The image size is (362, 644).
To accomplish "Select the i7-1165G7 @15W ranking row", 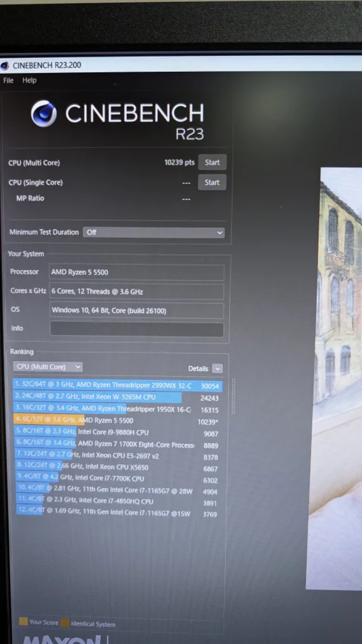I will pos(118,513).
